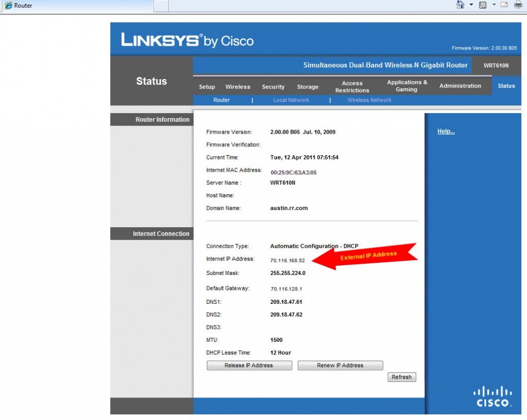
Task: Click Automatic Configuration - DHCP connection type
Action: 314,246
